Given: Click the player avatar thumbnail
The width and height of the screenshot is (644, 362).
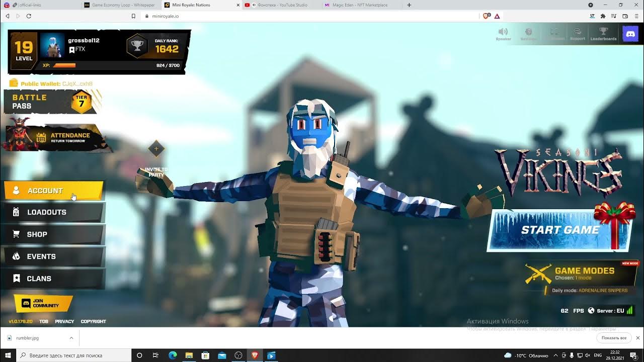Looking at the screenshot, I should (52, 45).
